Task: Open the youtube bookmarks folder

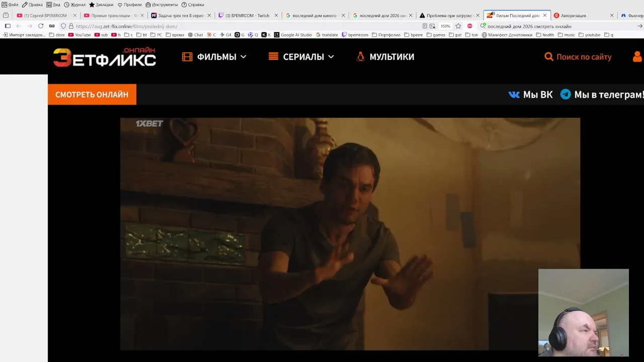Action: tap(590, 35)
